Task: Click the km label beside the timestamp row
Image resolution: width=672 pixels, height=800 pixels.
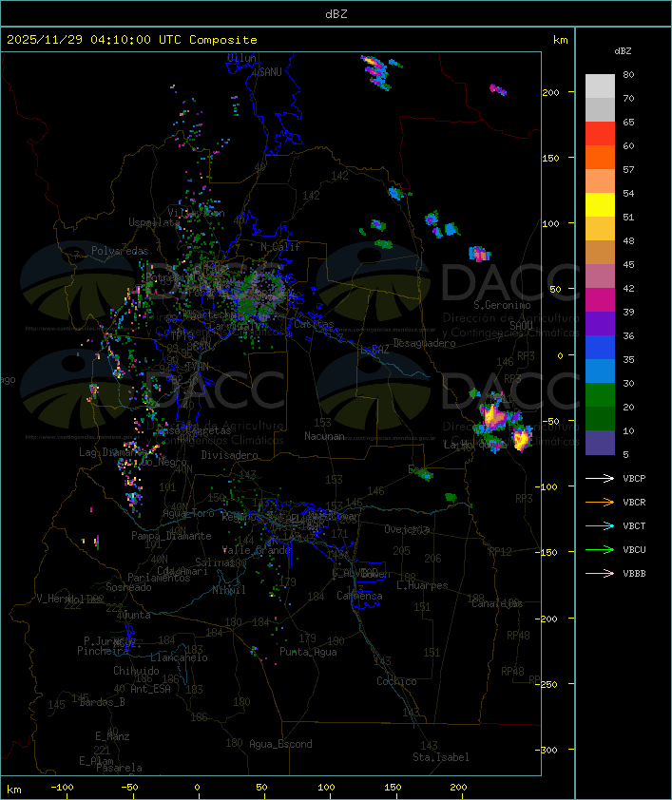Action: click(x=560, y=40)
